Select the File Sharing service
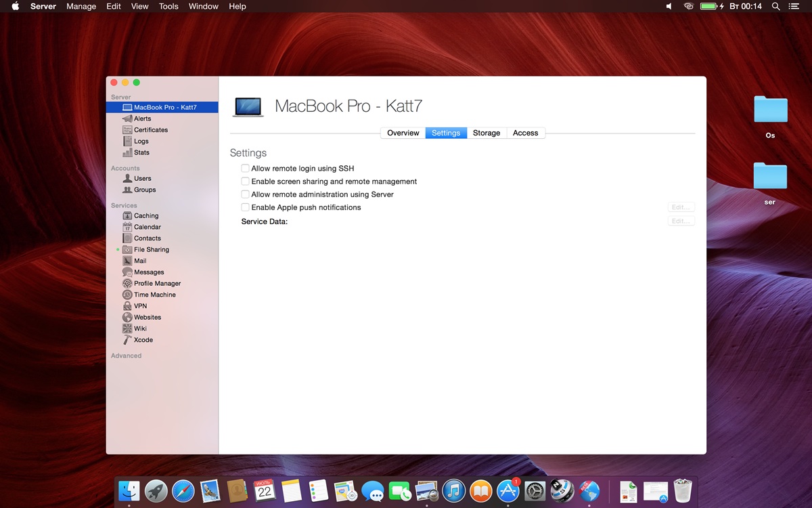Screen dimensions: 812x508 coord(146,250)
